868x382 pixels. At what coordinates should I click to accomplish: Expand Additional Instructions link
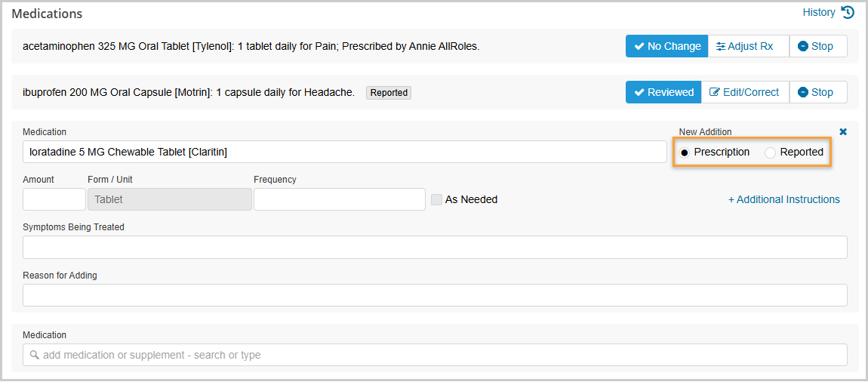pos(783,199)
